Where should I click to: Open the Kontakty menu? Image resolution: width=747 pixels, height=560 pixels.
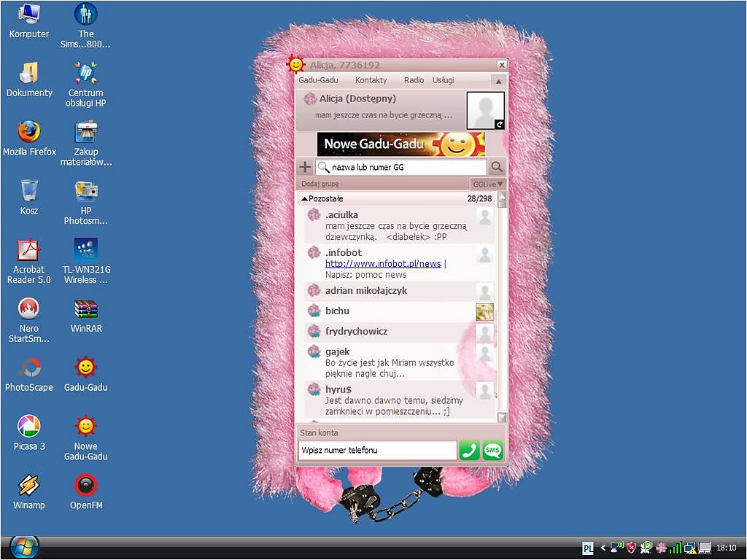[x=371, y=80]
